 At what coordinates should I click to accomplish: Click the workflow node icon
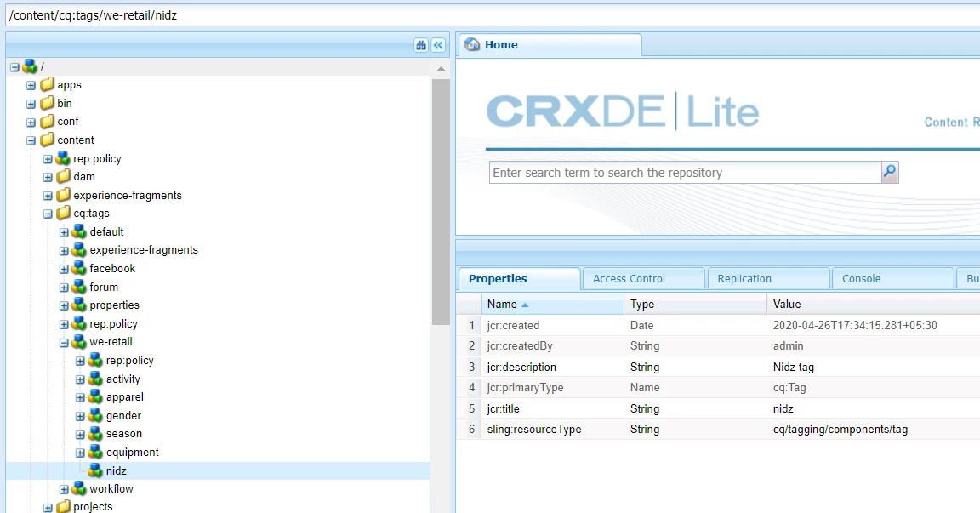pyautogui.click(x=79, y=489)
